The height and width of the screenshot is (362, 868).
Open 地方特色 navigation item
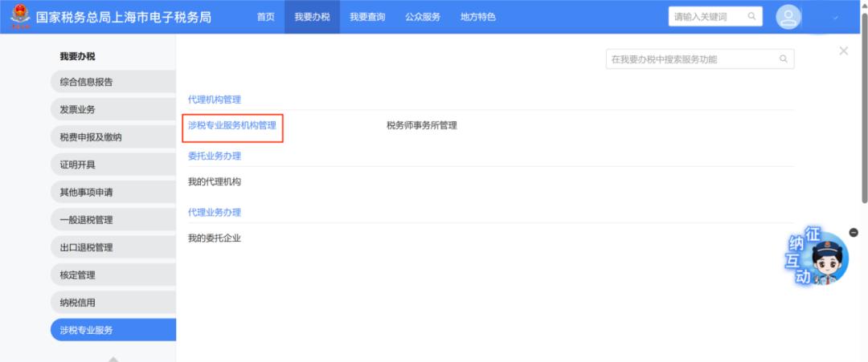click(477, 17)
